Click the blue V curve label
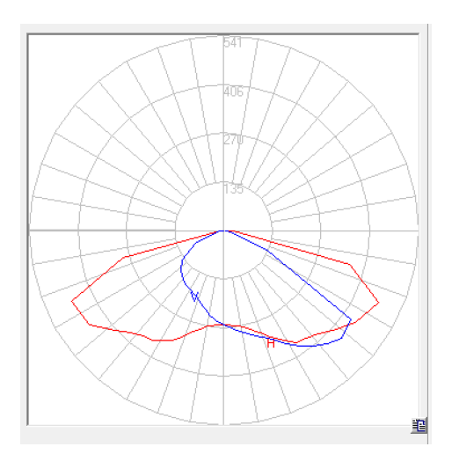Screen dimensions: 459x476 click(194, 297)
